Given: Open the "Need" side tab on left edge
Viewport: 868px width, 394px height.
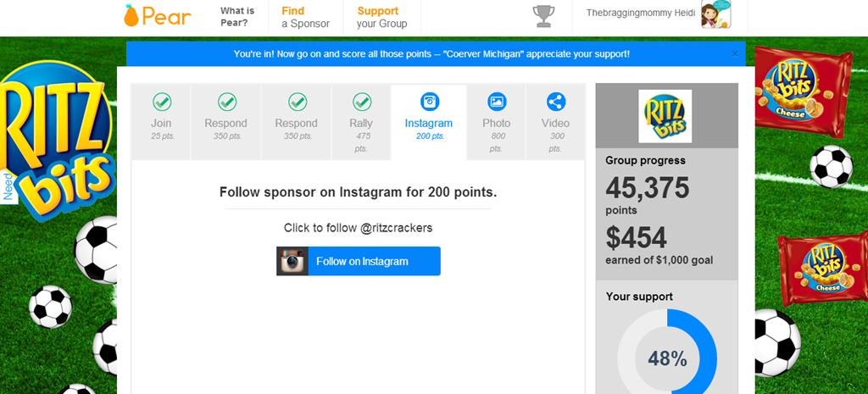Looking at the screenshot, I should pos(8,186).
